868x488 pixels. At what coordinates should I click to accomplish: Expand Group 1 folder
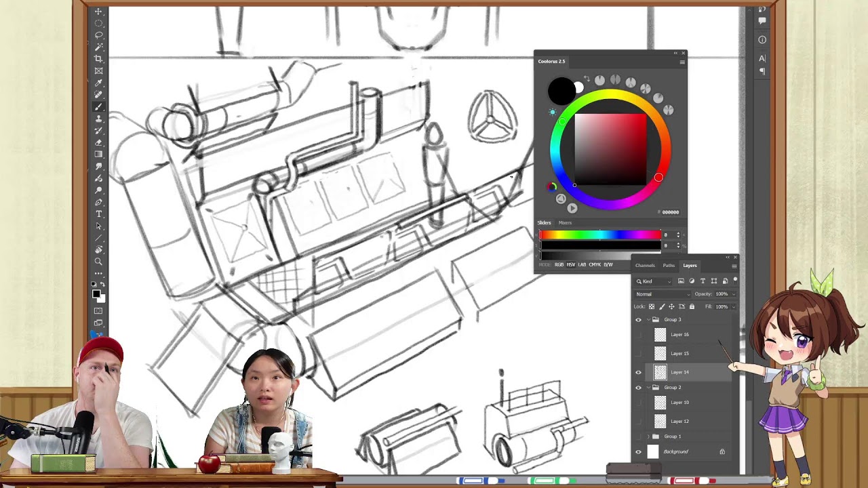click(648, 436)
